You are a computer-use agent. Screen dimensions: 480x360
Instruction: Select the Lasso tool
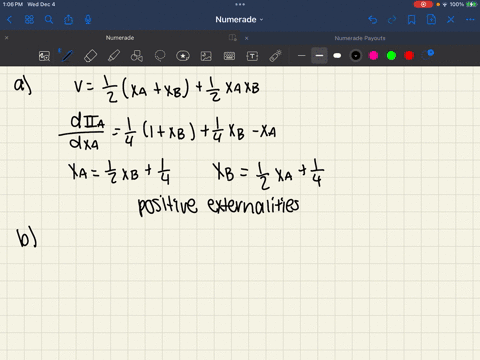[x=160, y=56]
